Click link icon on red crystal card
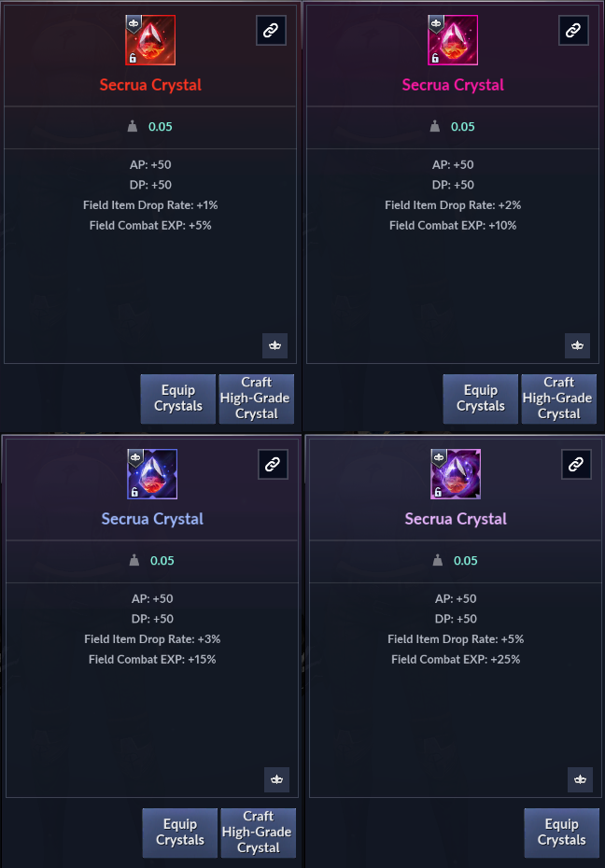Screen dimensions: 605x868 pyautogui.click(x=271, y=31)
